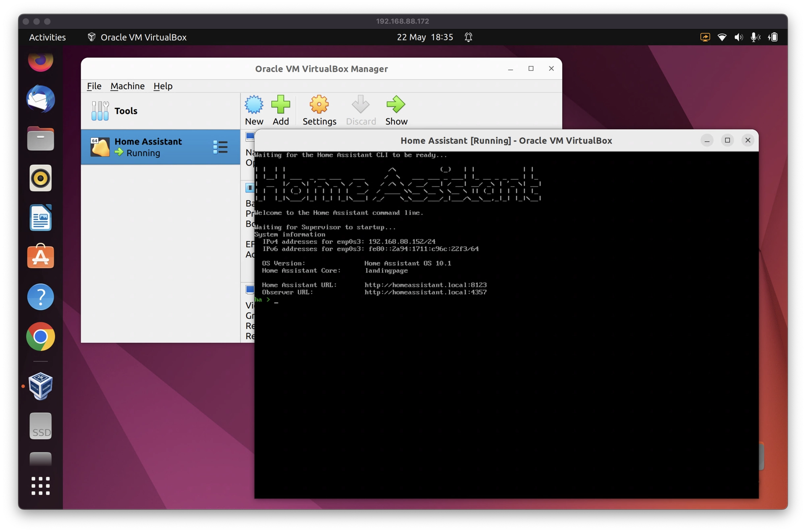Click the volume speaker icon in top bar
The width and height of the screenshot is (806, 532).
pos(738,37)
